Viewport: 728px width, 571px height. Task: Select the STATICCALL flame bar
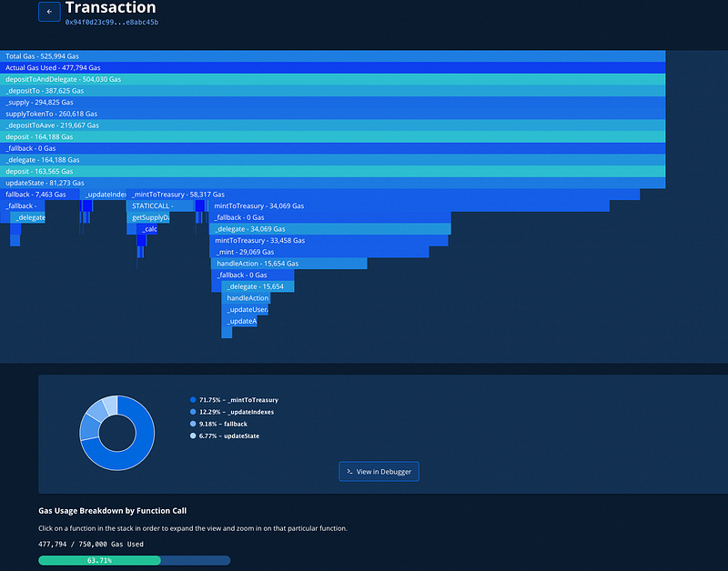(x=160, y=206)
